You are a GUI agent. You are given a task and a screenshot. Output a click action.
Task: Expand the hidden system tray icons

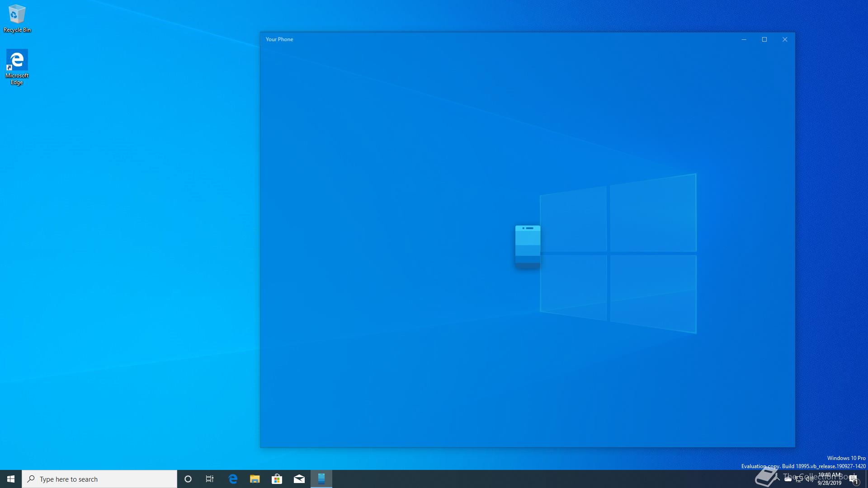point(777,479)
